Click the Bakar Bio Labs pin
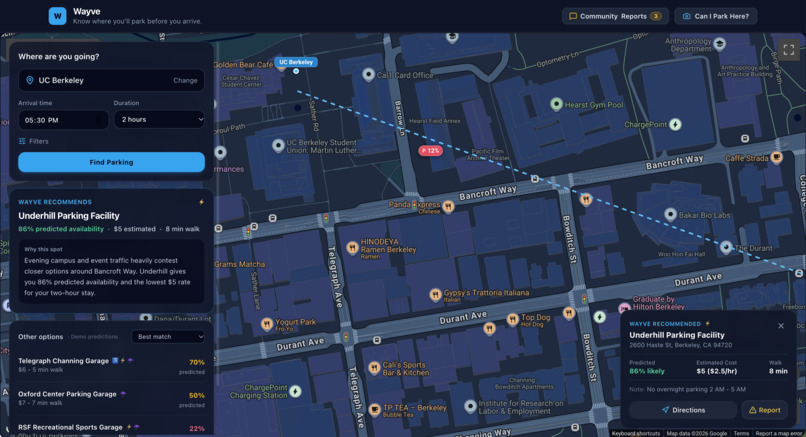 670,214
